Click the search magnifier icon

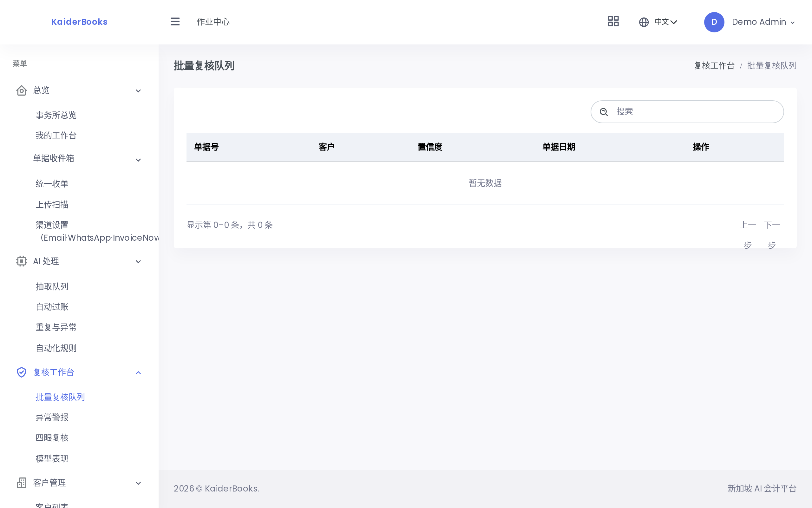pyautogui.click(x=604, y=112)
